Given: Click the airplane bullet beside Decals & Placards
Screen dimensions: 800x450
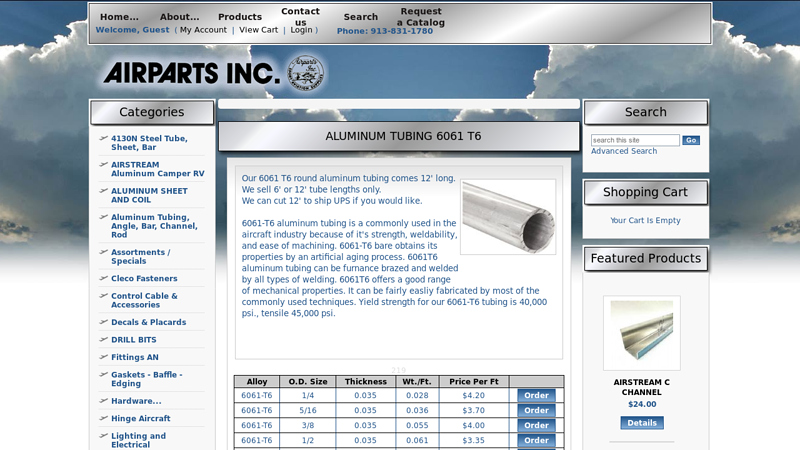Looking at the screenshot, I should 104,322.
